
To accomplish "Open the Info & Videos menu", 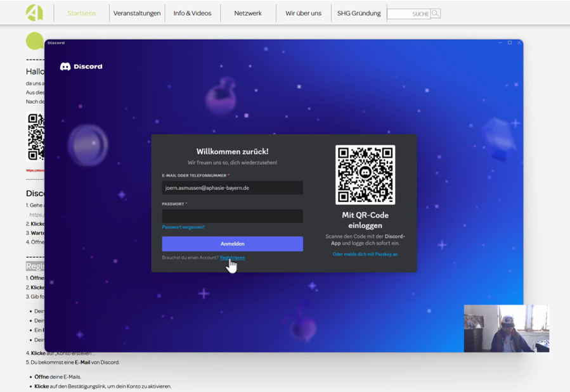I will [192, 13].
